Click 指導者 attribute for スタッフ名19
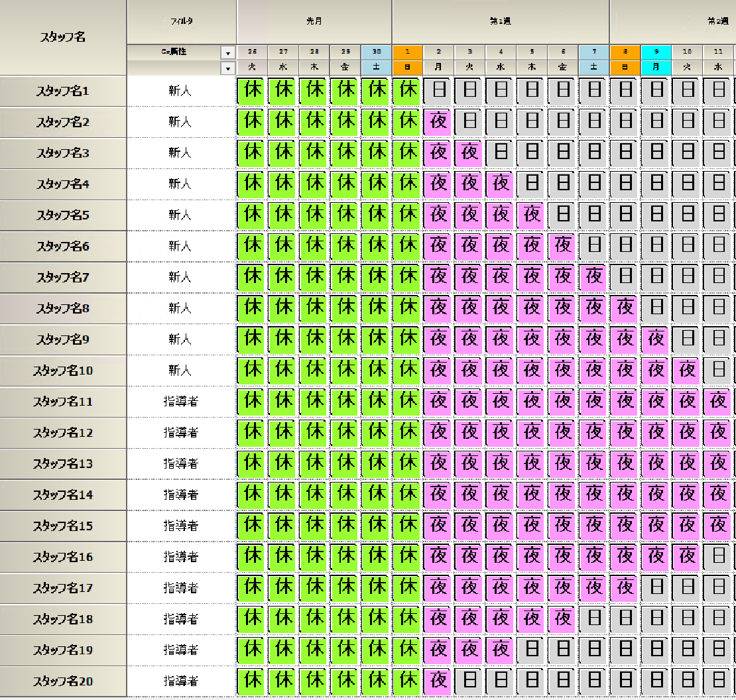This screenshot has width=736, height=700. 180,650
